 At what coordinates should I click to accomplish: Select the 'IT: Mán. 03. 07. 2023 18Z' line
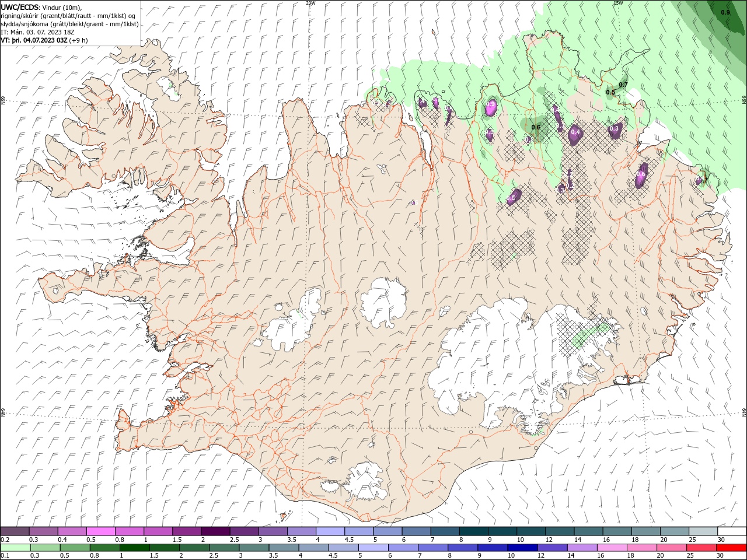pos(37,32)
